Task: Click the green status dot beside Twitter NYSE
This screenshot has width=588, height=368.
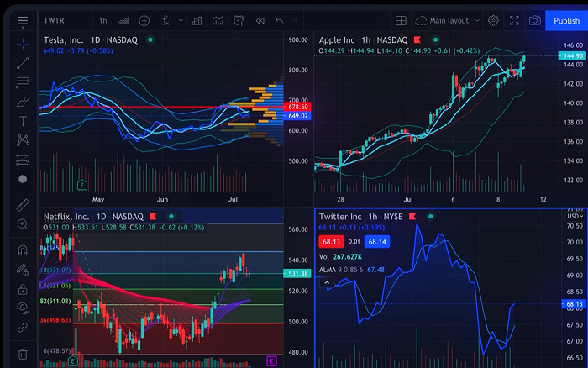Action: [x=431, y=217]
